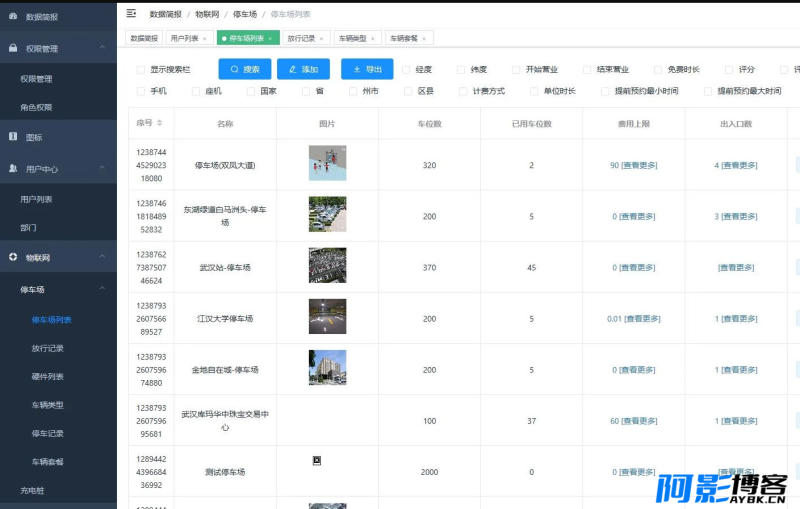
Task: Open 充电桩 in the sidebar
Action: pyautogui.click(x=32, y=491)
